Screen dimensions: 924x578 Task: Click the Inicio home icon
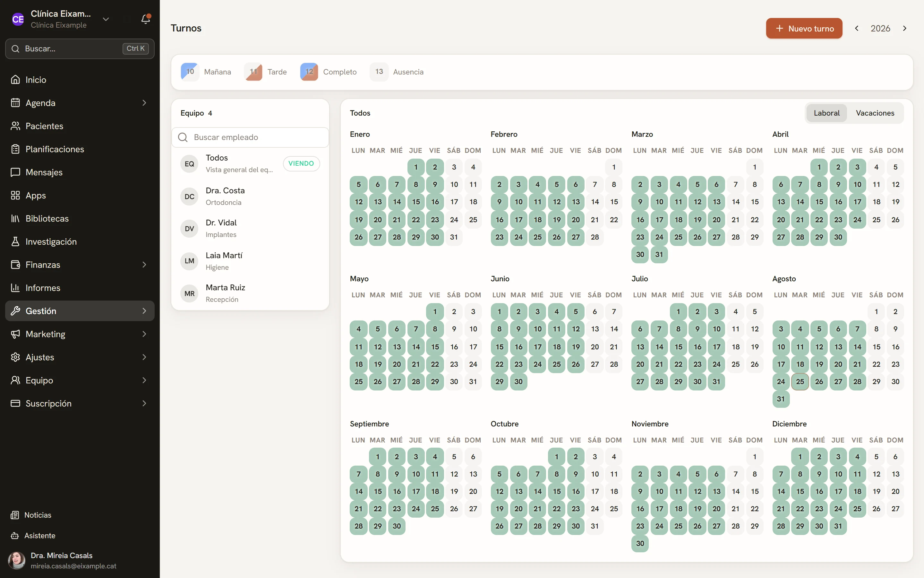[x=15, y=80]
